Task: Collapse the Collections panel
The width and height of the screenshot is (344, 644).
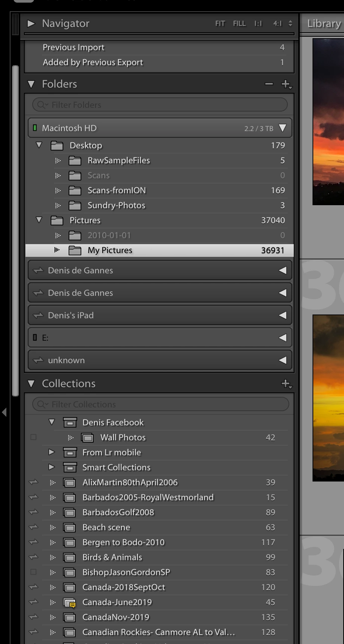Action: [31, 384]
